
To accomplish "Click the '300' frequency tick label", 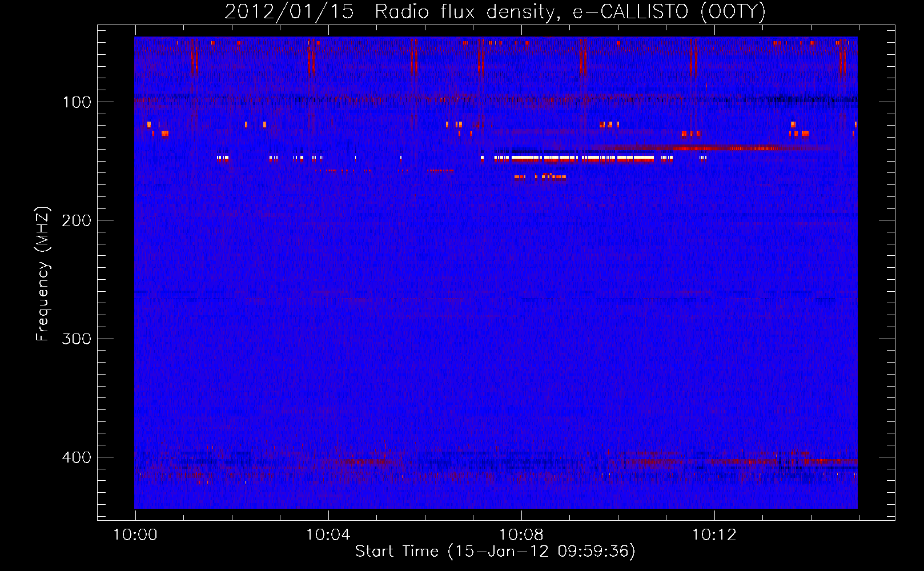I will click(77, 339).
